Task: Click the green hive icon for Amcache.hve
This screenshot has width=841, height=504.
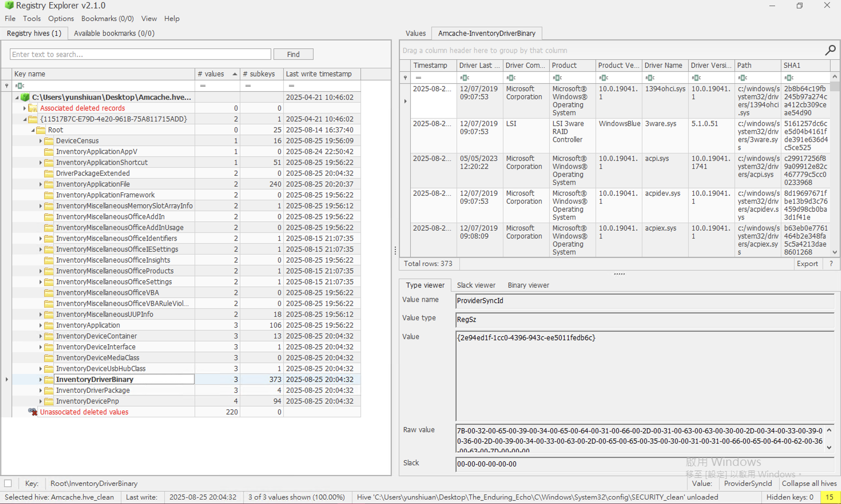Action: pos(25,97)
